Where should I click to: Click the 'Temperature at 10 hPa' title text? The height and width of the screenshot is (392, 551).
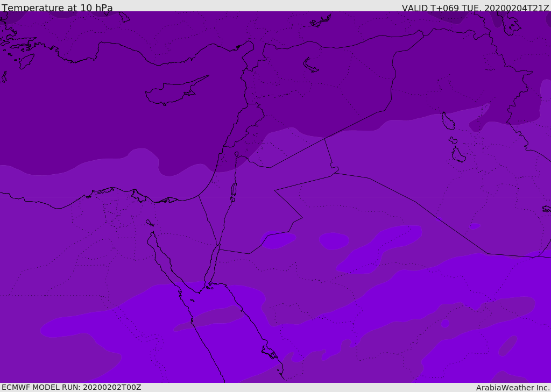(57, 8)
